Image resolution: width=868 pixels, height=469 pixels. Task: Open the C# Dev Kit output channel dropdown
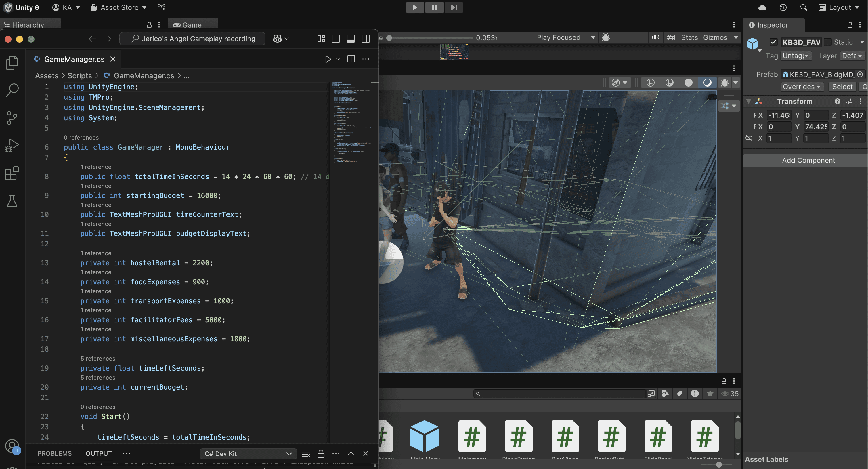click(x=248, y=454)
